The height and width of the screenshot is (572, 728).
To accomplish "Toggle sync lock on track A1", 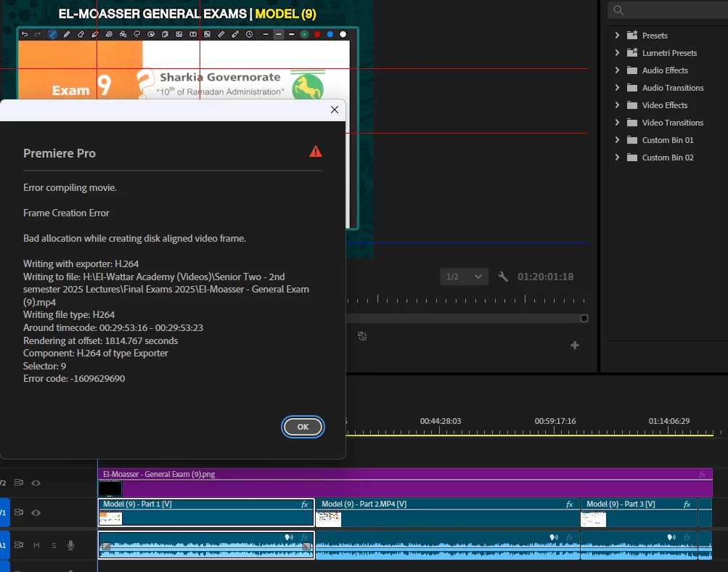I will point(19,545).
